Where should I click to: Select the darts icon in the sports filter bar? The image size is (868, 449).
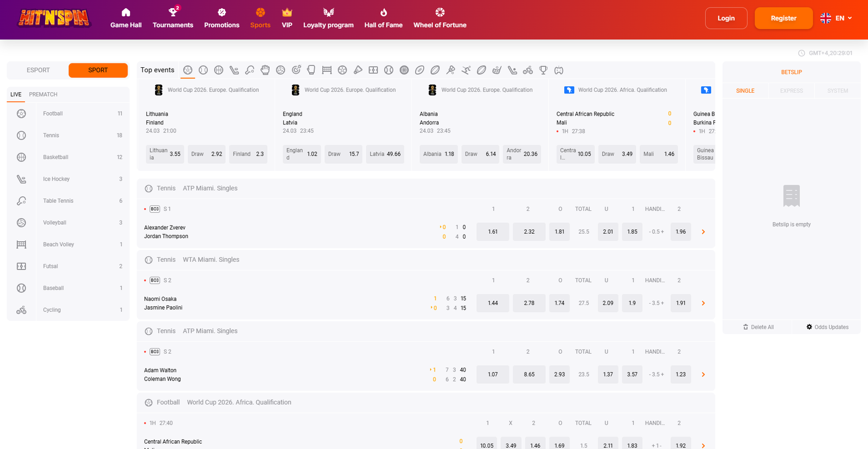[x=296, y=70]
